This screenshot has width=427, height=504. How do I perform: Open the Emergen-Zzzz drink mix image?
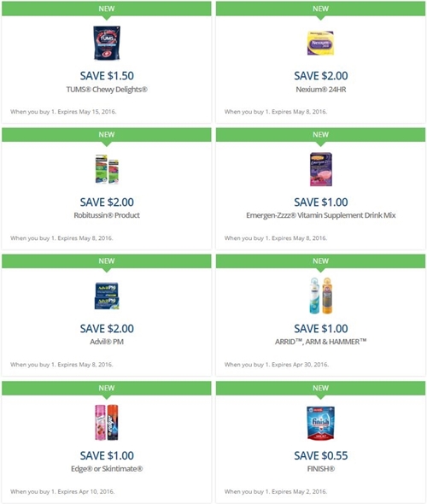click(320, 169)
